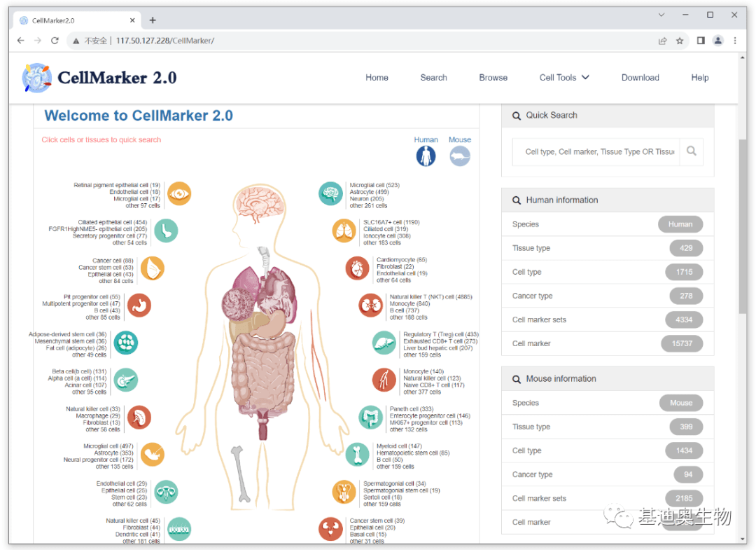The image size is (756, 550).
Task: Click the liver tissue icon
Action: pos(384,343)
